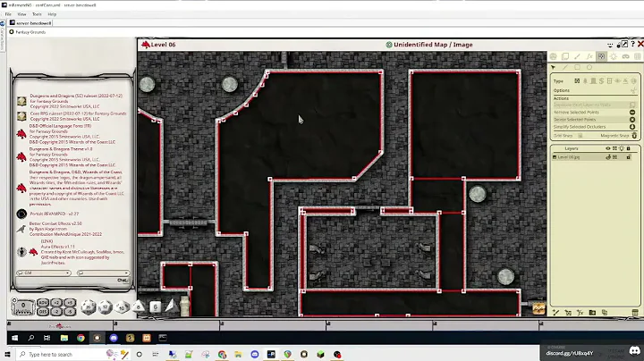Click the DIS modifier button
Screen dimensions: 644x361
(43, 312)
